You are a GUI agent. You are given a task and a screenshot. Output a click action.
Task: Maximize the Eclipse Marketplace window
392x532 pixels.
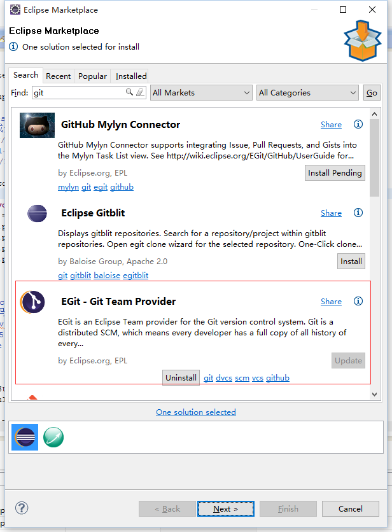tap(343, 10)
